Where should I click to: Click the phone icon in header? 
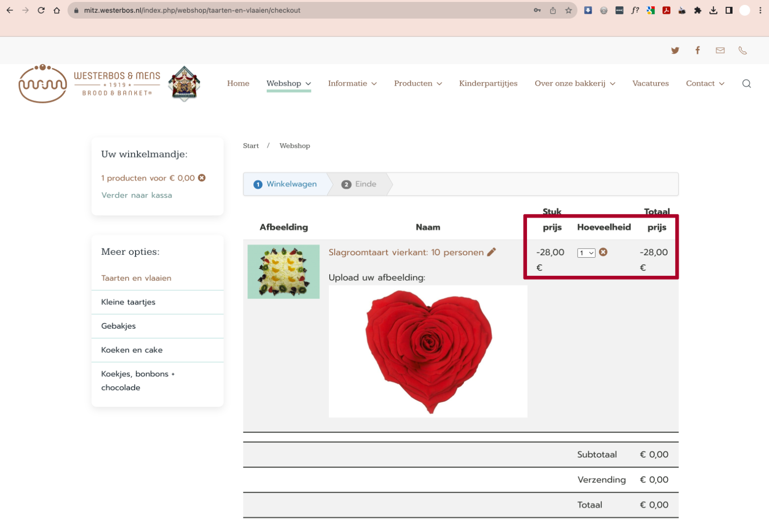point(743,50)
